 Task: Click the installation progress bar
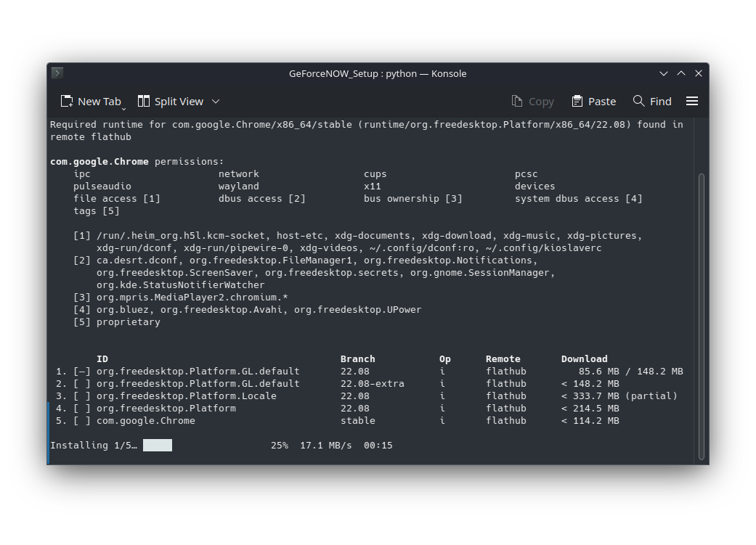click(x=158, y=446)
